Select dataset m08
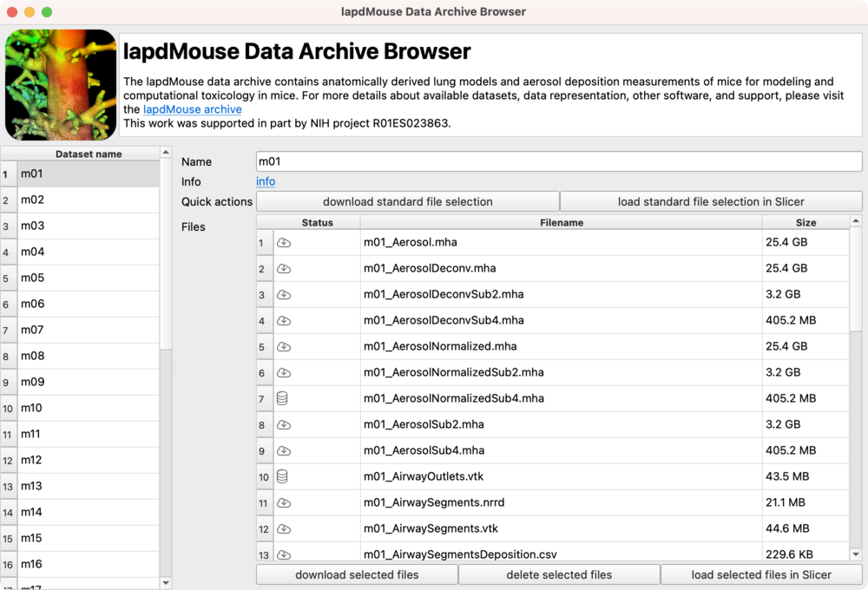868x590 pixels. tap(89, 356)
